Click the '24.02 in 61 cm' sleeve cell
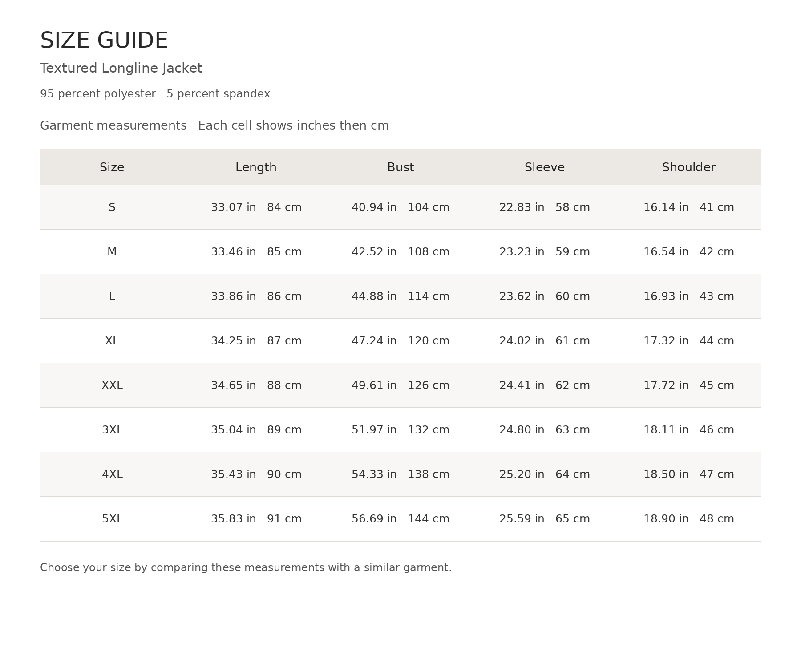 pyautogui.click(x=545, y=341)
